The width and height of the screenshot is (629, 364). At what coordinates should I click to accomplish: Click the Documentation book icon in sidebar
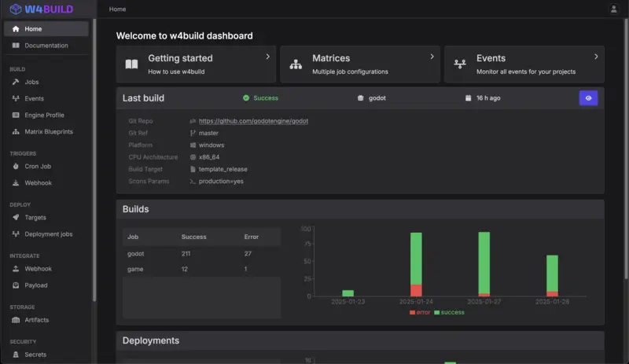(16, 46)
